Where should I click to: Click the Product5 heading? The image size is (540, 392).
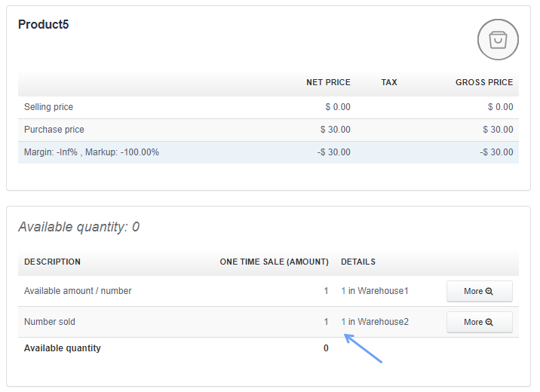pos(44,24)
